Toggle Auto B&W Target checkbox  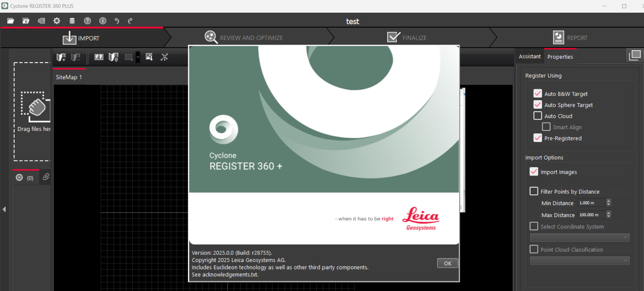pyautogui.click(x=538, y=93)
